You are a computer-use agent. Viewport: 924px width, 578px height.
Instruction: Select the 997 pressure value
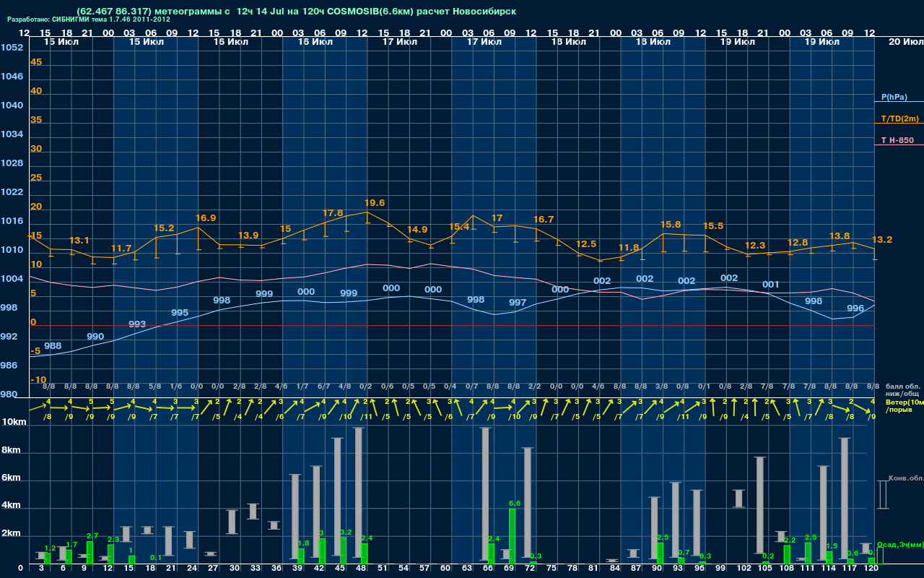click(518, 303)
